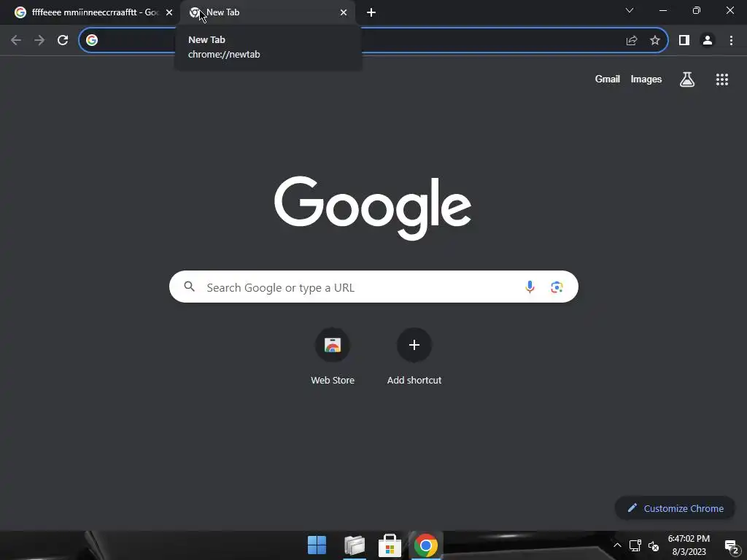Click the muted volume tray icon
747x560 pixels.
[653, 545]
